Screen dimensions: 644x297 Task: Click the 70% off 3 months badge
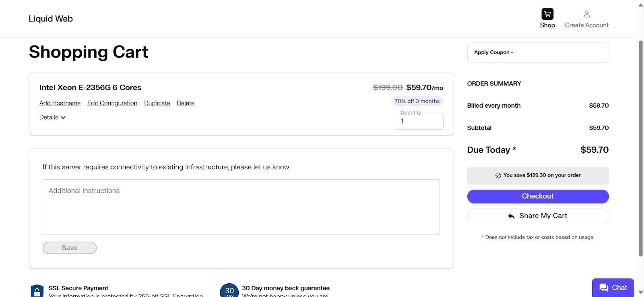417,101
